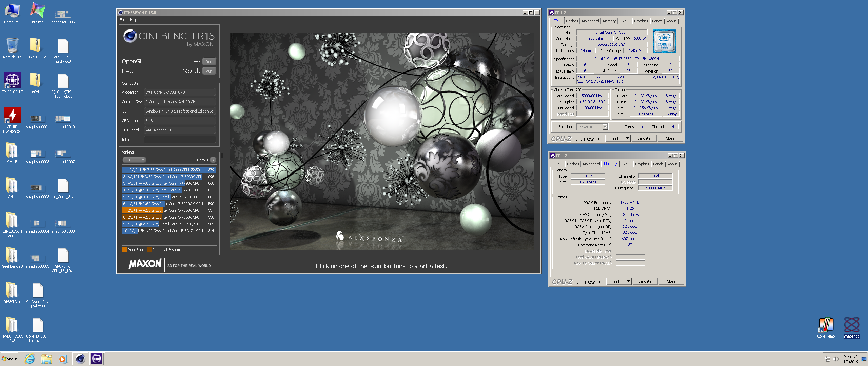Open the File menu in Cinebench
Image resolution: width=868 pixels, height=366 pixels.
click(122, 20)
